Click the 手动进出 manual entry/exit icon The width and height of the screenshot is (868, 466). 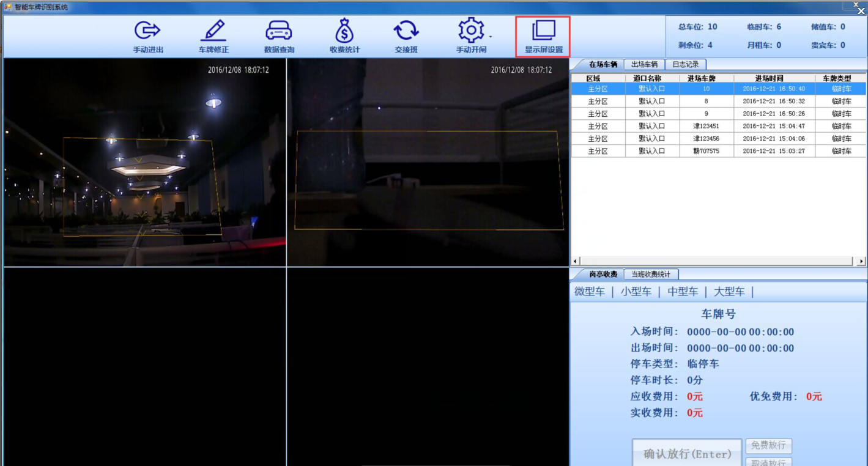147,35
